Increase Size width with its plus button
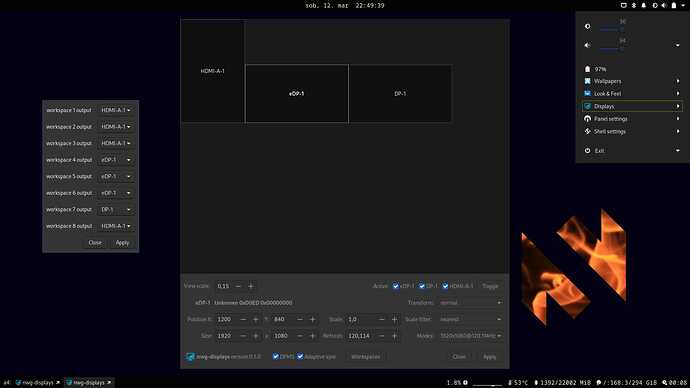Viewport: 690px width, 388px height. (256, 336)
